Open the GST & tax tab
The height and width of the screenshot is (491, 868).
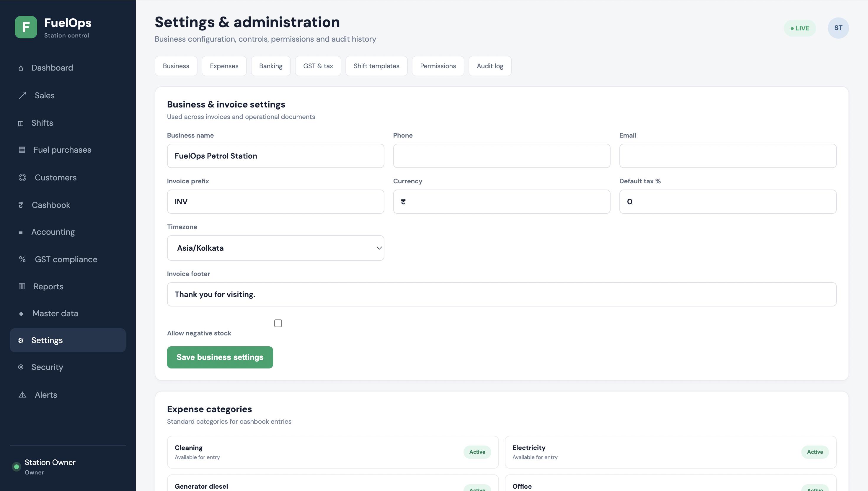click(318, 66)
